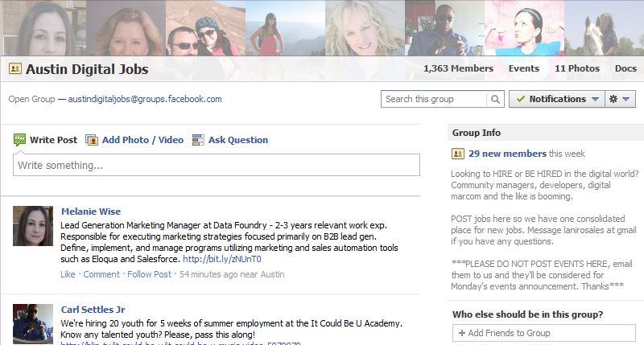The height and width of the screenshot is (345, 644).
Task: Click the Write something text box
Action: coord(217,166)
